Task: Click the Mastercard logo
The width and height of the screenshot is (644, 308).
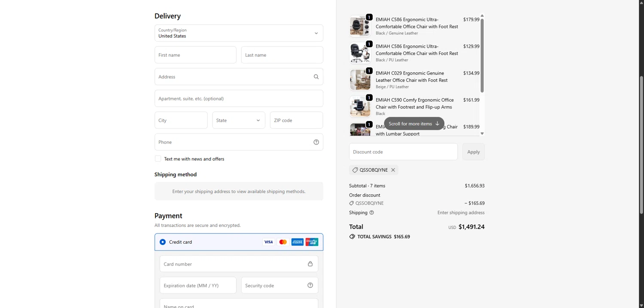Action: [x=283, y=242]
